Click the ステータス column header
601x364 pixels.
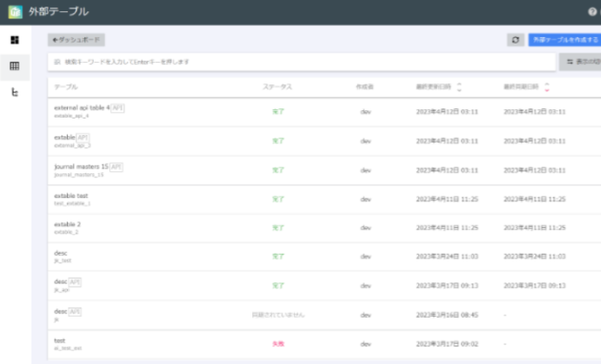pyautogui.click(x=277, y=87)
